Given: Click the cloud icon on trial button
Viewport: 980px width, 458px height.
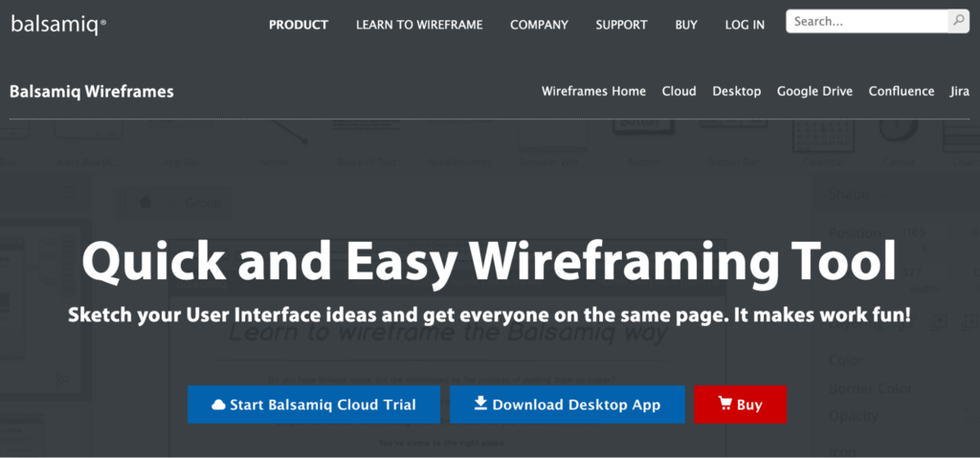Looking at the screenshot, I should [x=218, y=404].
